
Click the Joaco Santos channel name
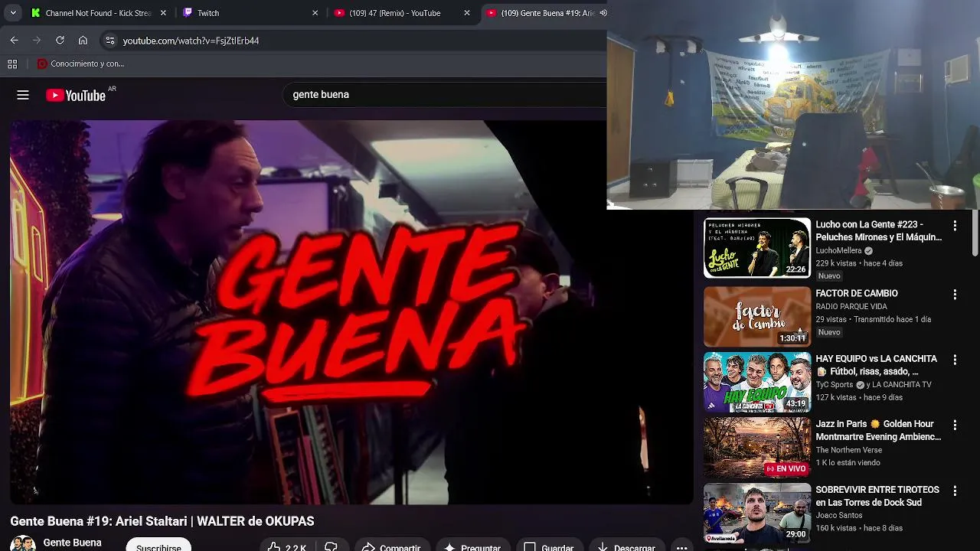point(840,516)
